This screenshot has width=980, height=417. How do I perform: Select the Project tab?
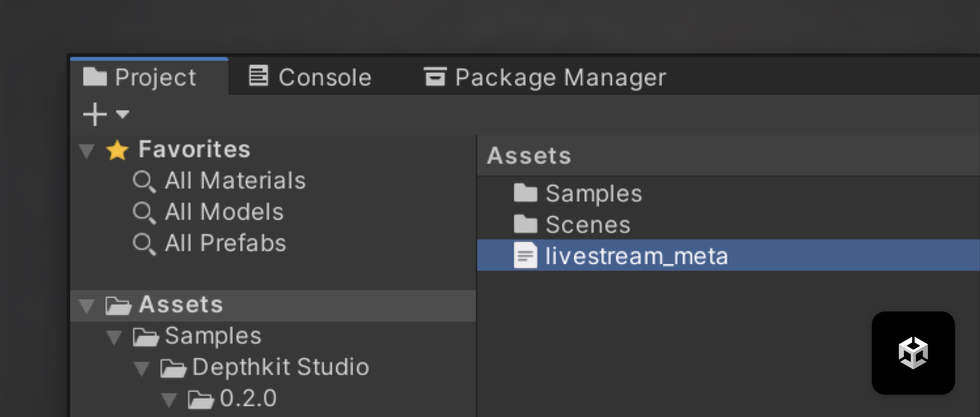[x=139, y=77]
